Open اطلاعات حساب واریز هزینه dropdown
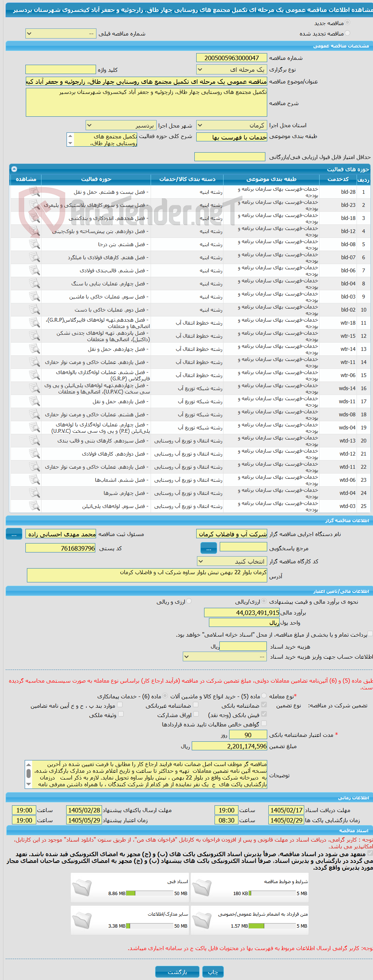Viewport: 373px width, 980px height. click(225, 656)
